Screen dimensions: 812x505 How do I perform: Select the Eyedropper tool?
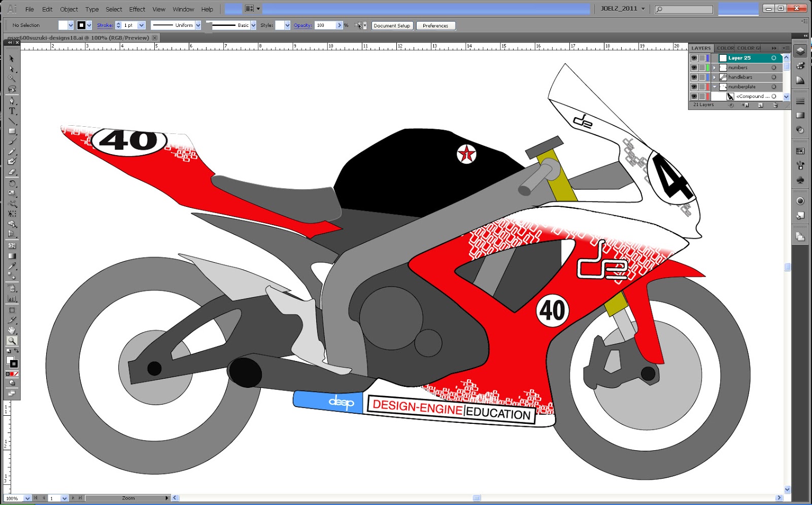pos(12,266)
